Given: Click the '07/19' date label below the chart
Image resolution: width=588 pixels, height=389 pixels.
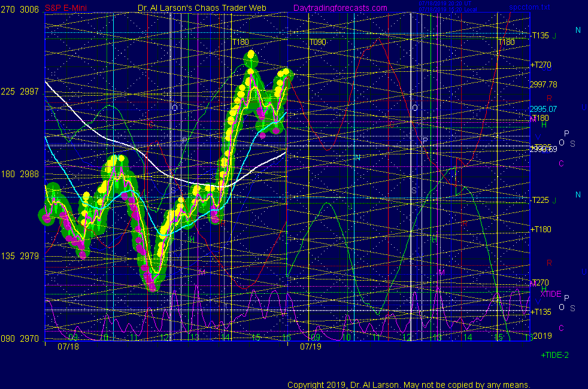Looking at the screenshot, I should (311, 347).
